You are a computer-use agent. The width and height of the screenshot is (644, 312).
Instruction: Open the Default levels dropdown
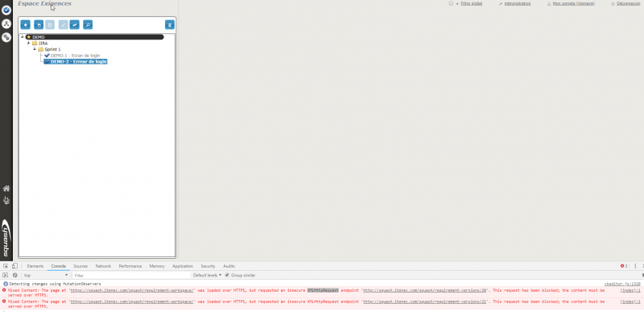208,275
